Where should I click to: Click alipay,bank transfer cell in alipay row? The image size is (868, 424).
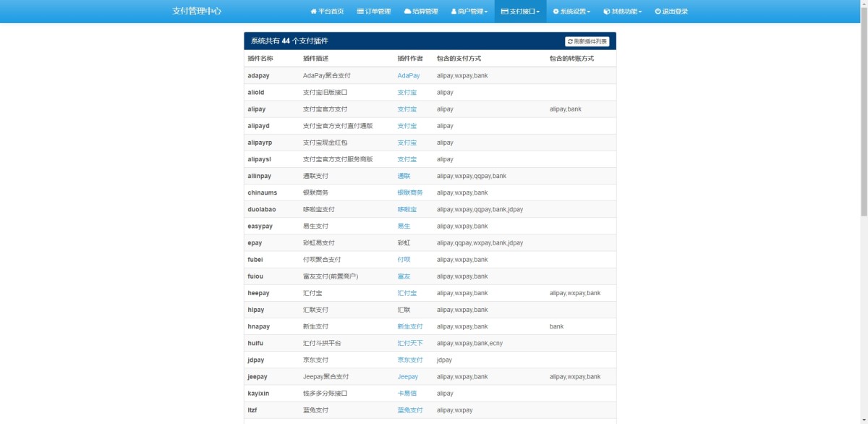566,109
